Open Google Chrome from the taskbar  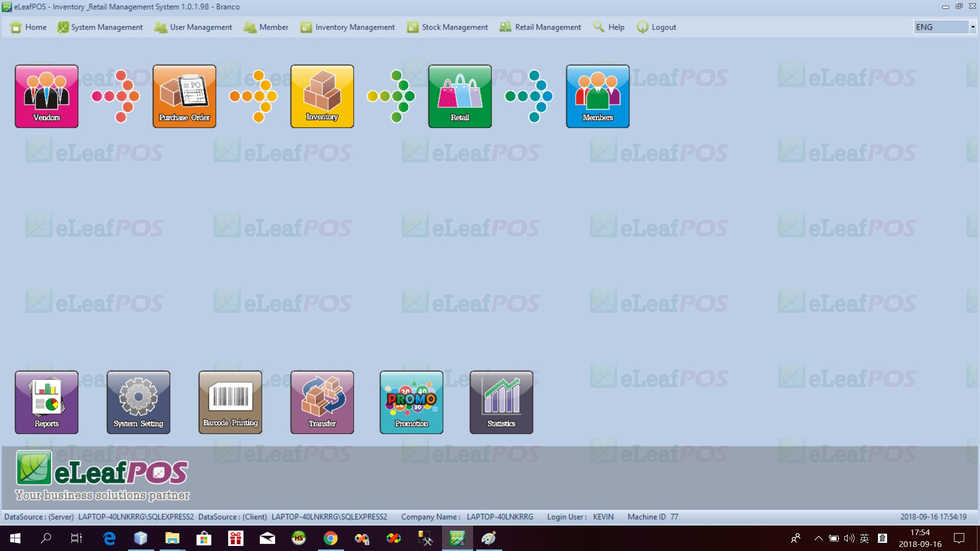coord(330,538)
